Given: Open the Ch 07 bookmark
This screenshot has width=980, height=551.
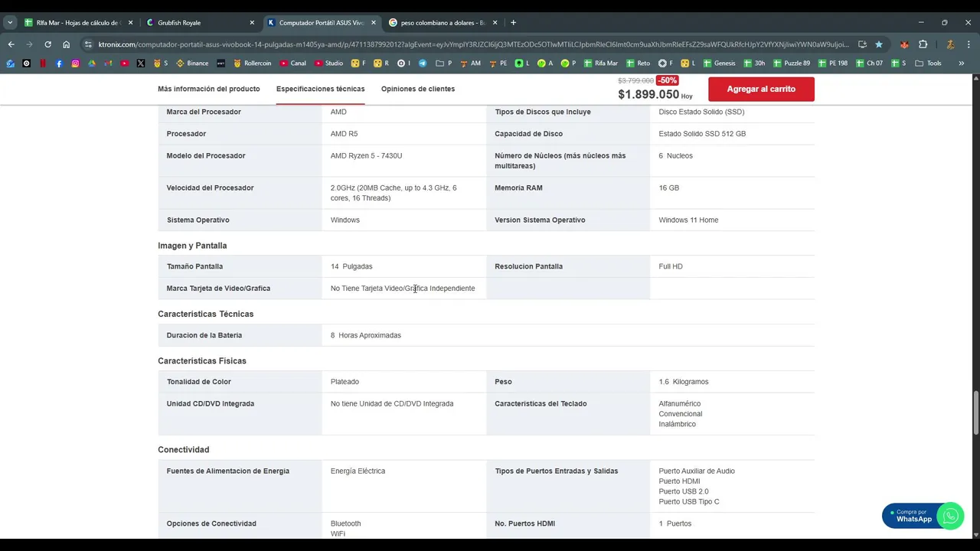Looking at the screenshot, I should click(869, 64).
